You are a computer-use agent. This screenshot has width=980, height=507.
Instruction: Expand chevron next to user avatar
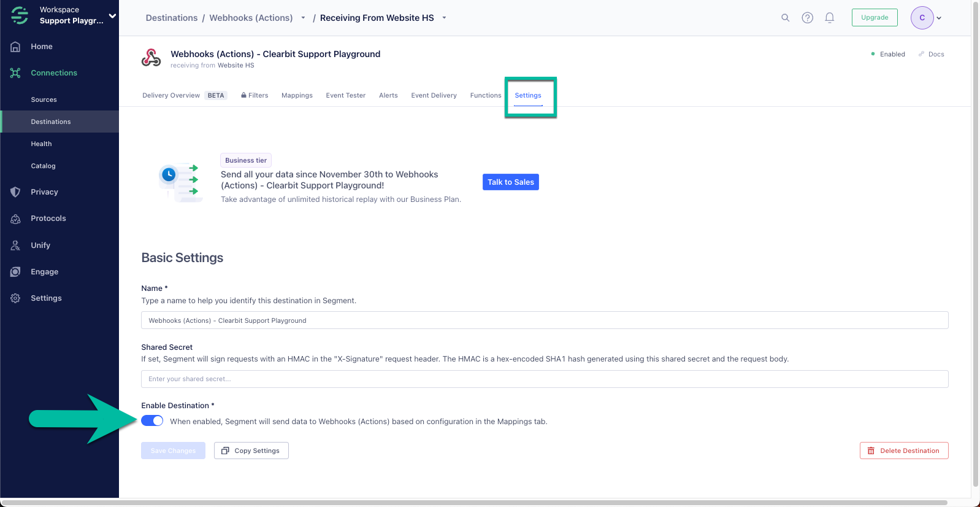pos(939,18)
